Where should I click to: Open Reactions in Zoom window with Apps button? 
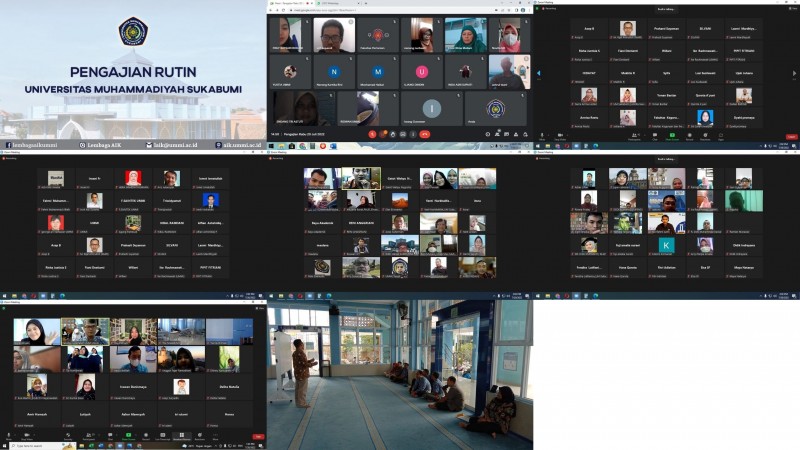(x=705, y=136)
